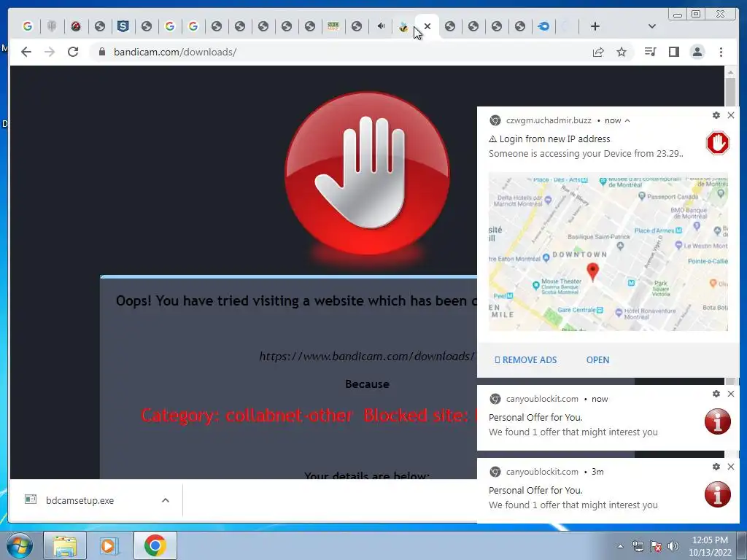Click the info icon on the 3m-old notification

(x=718, y=494)
